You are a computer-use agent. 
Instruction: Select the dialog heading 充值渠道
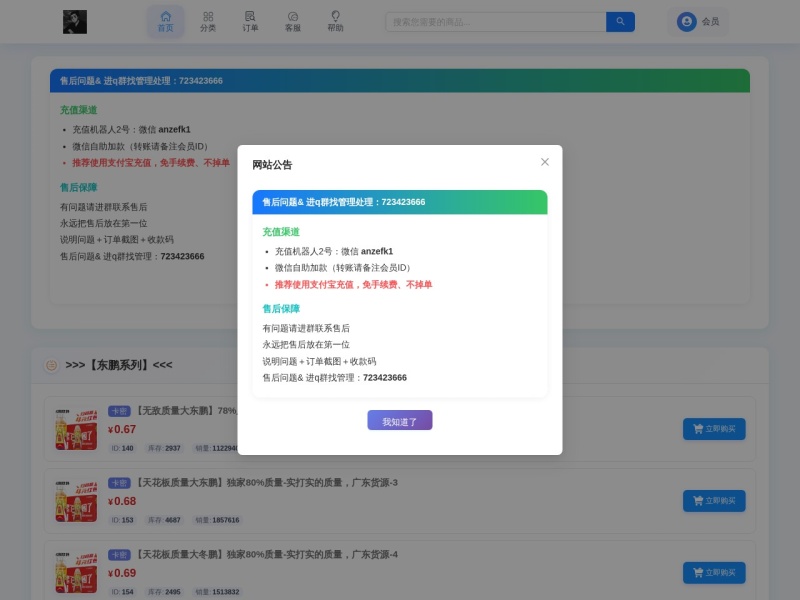point(281,232)
